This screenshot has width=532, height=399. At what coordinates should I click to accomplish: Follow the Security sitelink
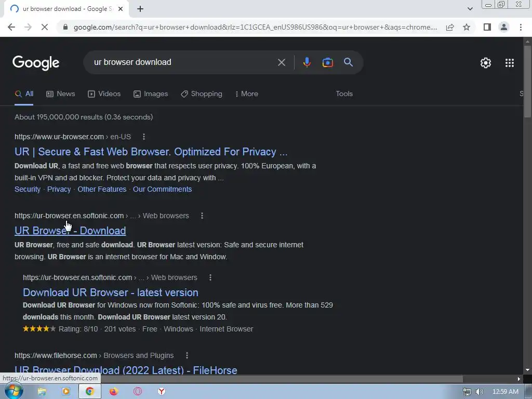click(x=28, y=189)
